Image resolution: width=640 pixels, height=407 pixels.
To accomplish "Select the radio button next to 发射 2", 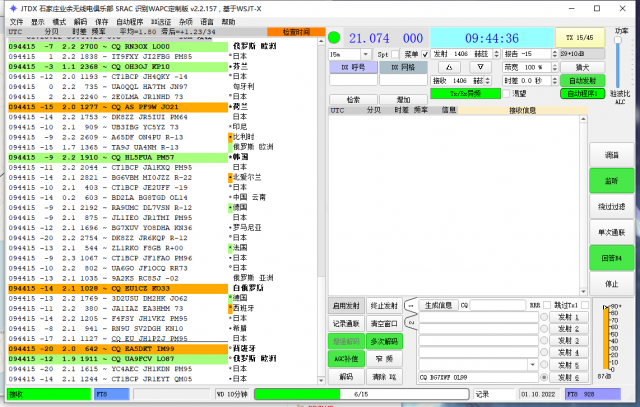I will pyautogui.click(x=544, y=329).
